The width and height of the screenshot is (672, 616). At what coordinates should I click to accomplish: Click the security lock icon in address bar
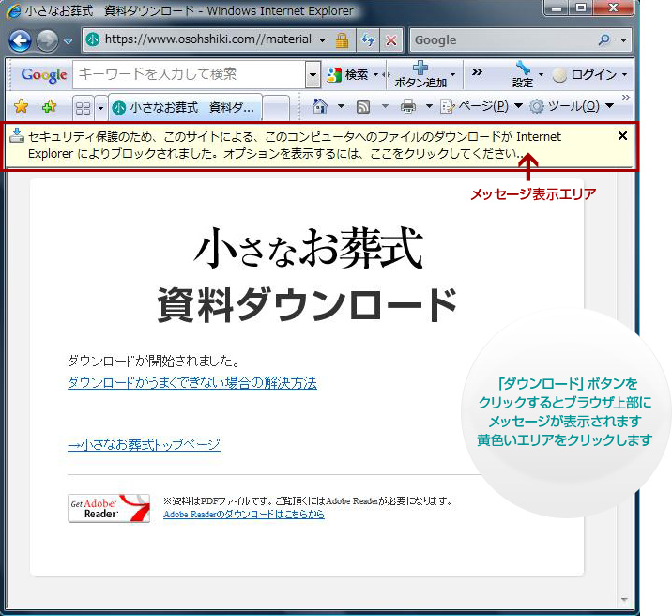pos(342,40)
